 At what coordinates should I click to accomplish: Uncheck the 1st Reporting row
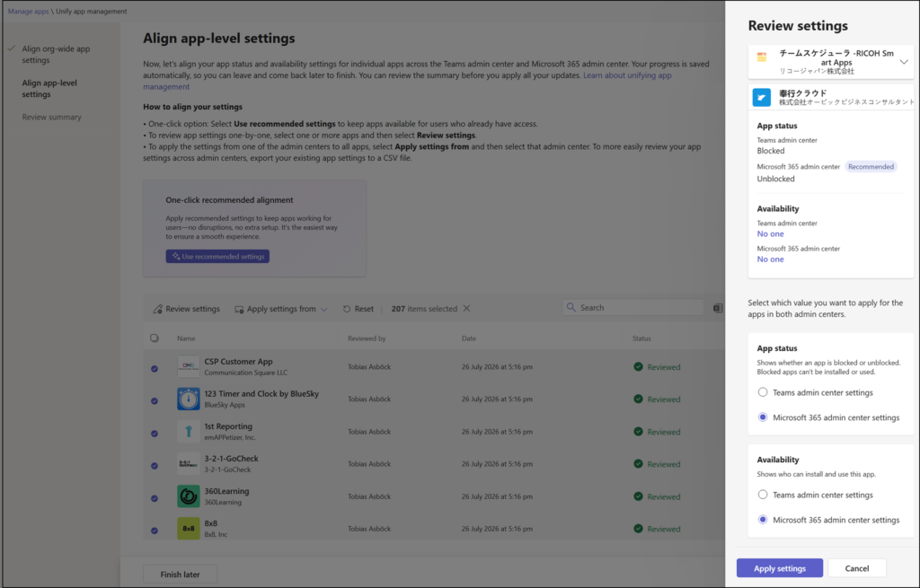coord(155,434)
